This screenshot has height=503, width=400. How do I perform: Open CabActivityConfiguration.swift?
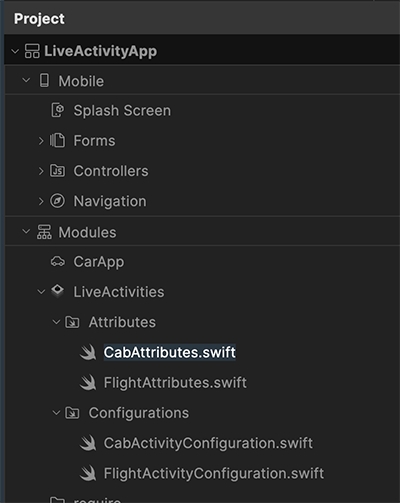[x=208, y=443]
